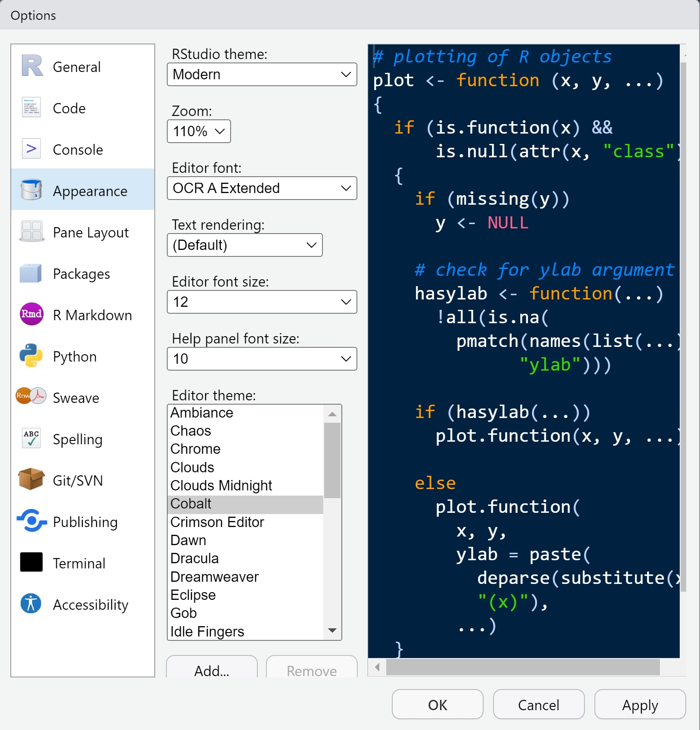700x730 pixels.
Task: Switch to the Sweave options section
Action: [76, 398]
